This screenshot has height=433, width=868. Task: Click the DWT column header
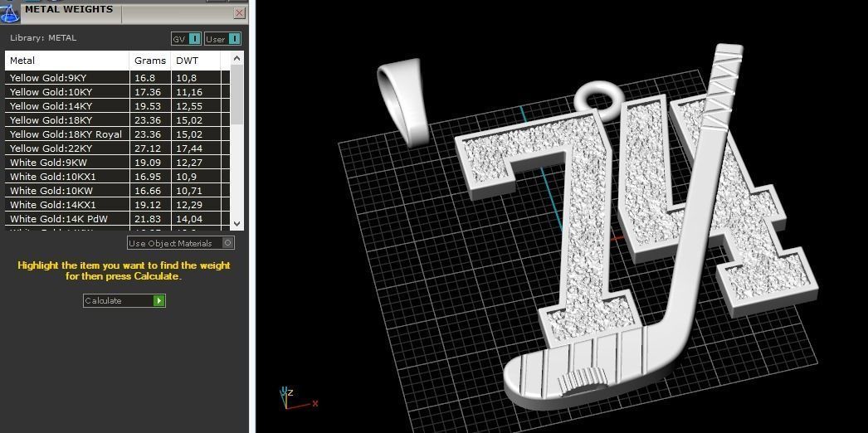196,61
